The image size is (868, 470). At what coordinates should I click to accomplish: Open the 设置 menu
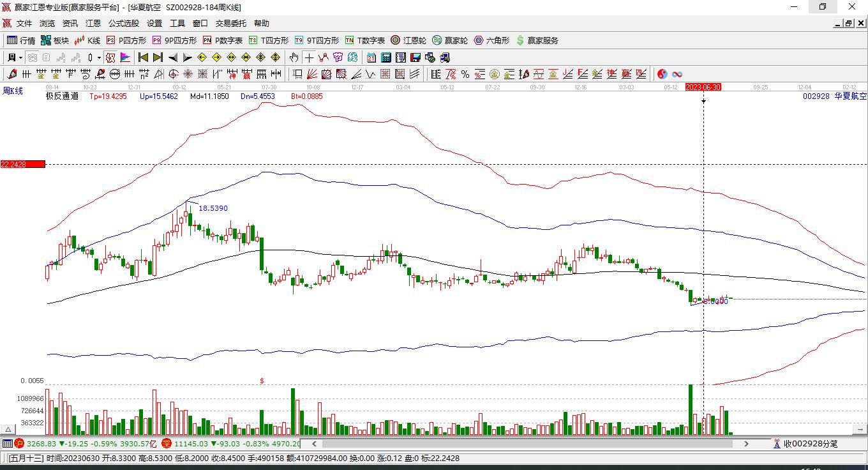[x=154, y=24]
